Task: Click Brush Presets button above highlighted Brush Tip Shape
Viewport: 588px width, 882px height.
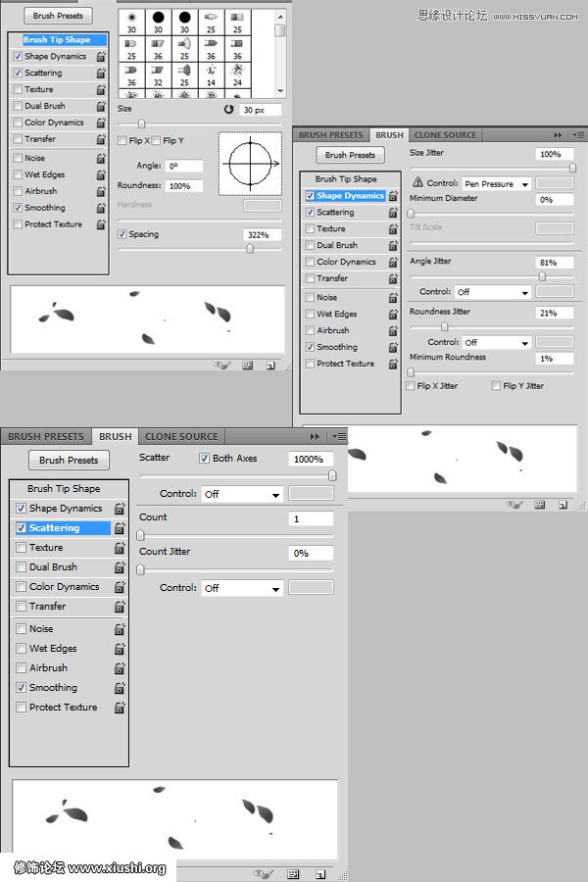Action: point(57,16)
